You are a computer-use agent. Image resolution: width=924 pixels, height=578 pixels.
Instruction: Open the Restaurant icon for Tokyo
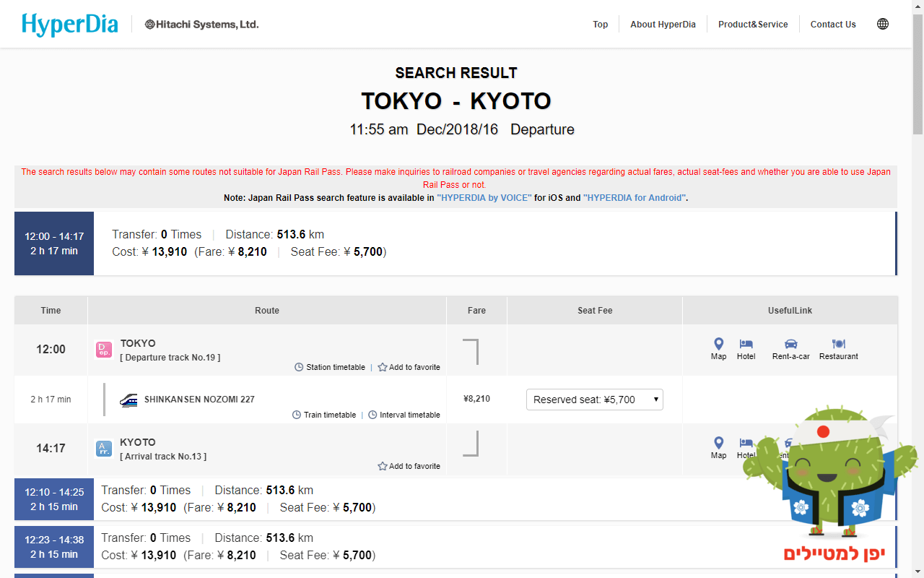coord(838,345)
